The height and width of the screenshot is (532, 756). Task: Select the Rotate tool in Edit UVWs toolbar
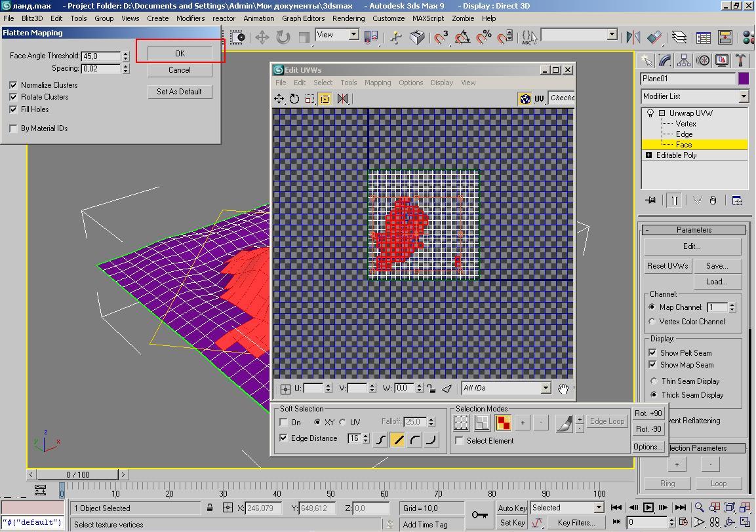294,99
